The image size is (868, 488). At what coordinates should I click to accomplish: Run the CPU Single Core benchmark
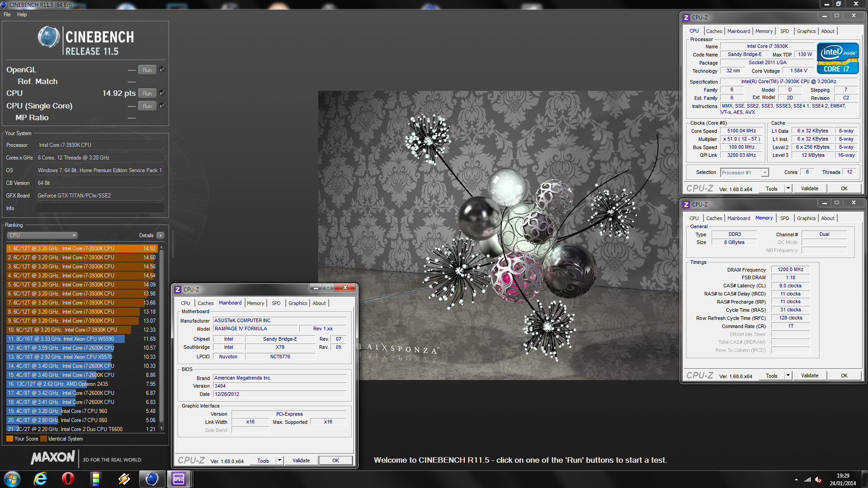147,106
